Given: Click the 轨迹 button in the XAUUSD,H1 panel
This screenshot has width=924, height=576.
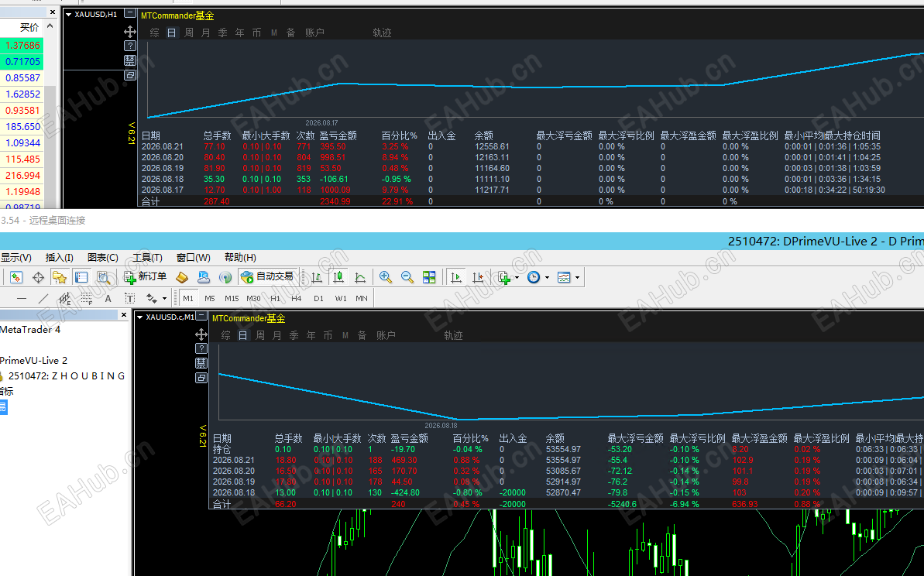Looking at the screenshot, I should coord(382,33).
